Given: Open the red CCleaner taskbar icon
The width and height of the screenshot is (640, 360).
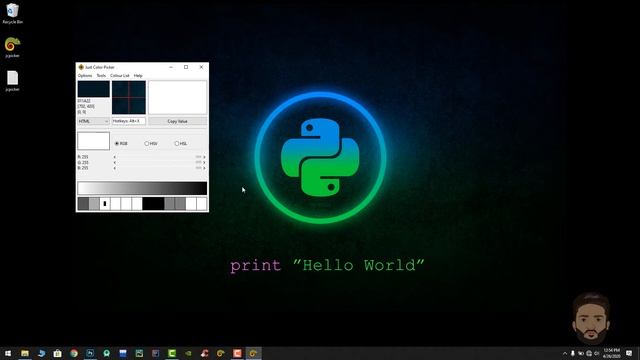Looking at the screenshot, I should (204, 353).
